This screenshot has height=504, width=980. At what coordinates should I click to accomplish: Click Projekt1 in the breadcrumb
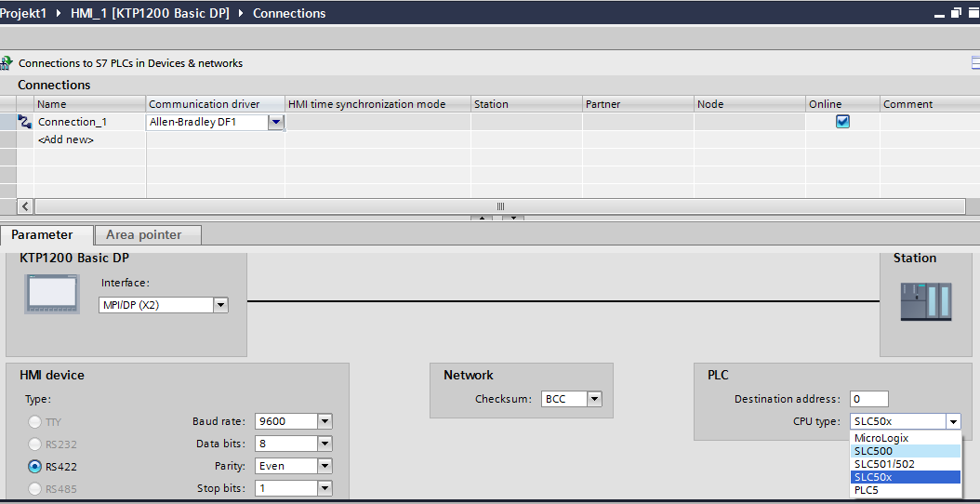[x=23, y=13]
